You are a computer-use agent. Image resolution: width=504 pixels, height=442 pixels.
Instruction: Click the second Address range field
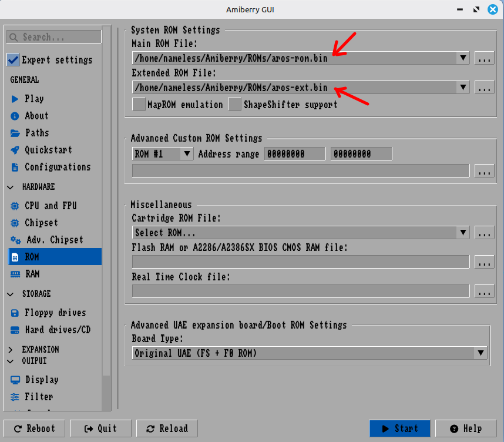point(361,154)
